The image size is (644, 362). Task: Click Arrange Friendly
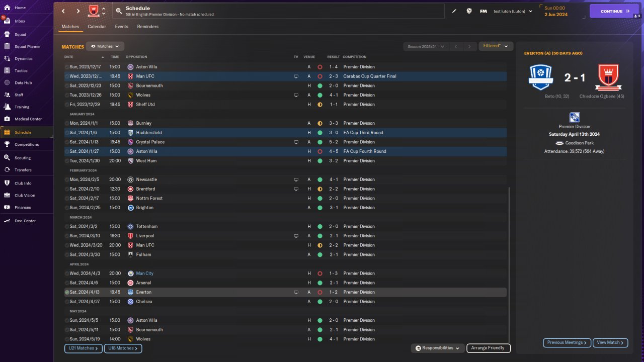(x=489, y=348)
